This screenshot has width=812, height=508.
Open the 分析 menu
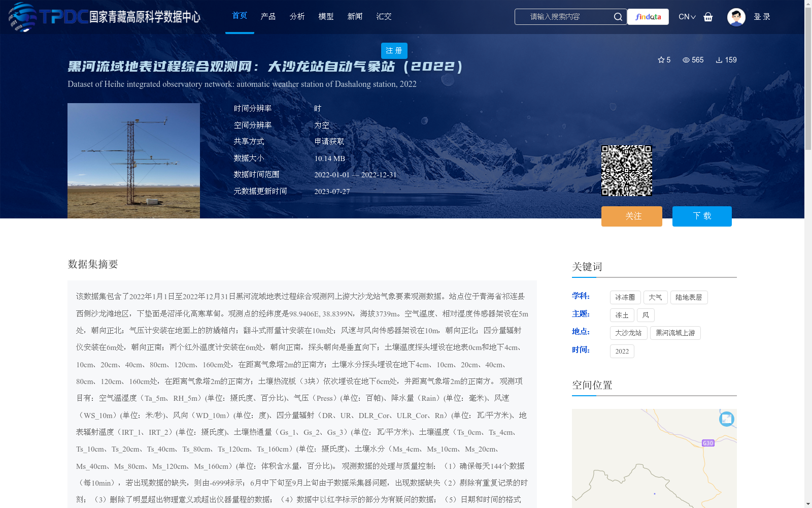coord(297,17)
